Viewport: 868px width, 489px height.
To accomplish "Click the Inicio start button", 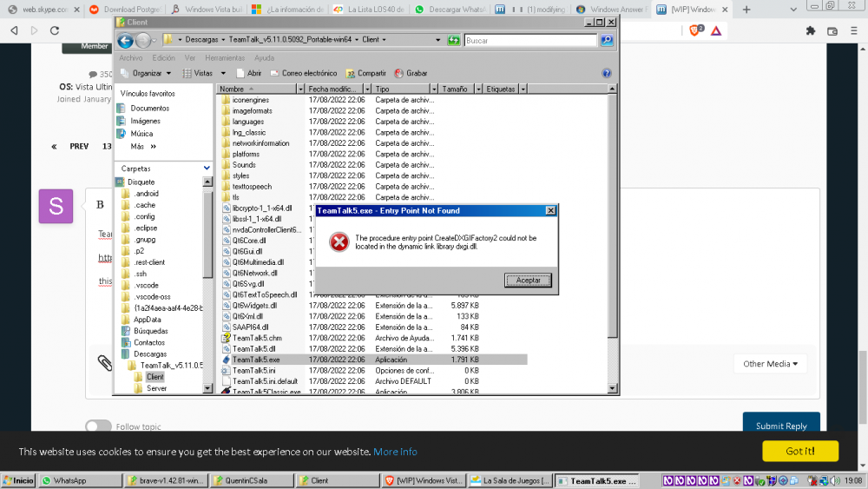I will coord(18,480).
